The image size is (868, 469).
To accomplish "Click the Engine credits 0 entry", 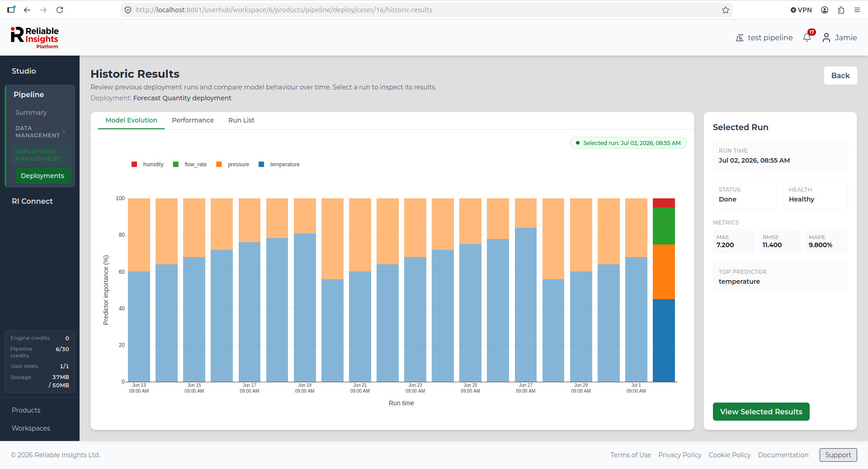I will pyautogui.click(x=40, y=338).
